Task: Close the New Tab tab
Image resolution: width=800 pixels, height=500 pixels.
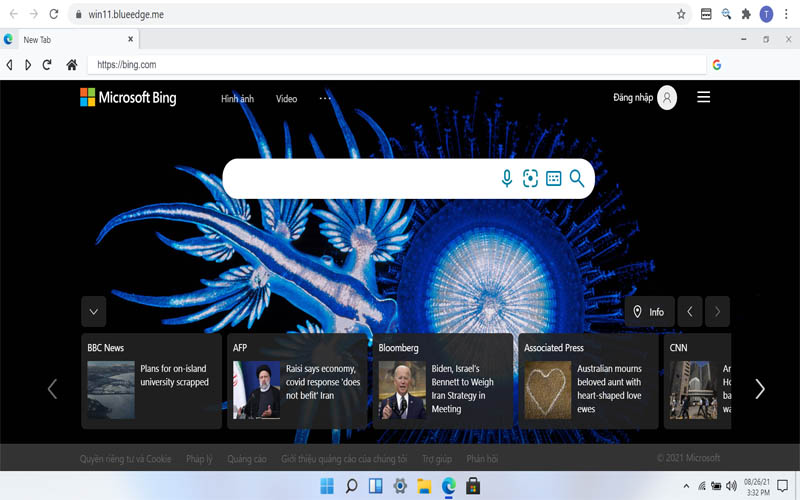Action: [x=131, y=39]
